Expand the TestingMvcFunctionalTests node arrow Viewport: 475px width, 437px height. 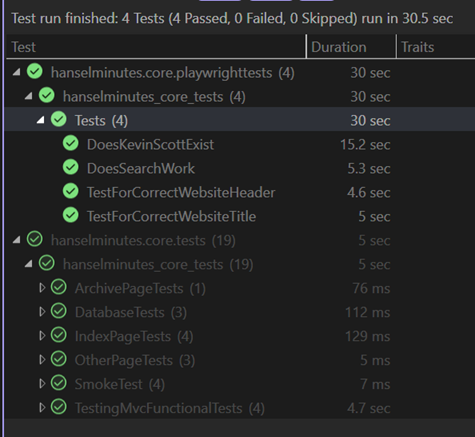point(42,408)
